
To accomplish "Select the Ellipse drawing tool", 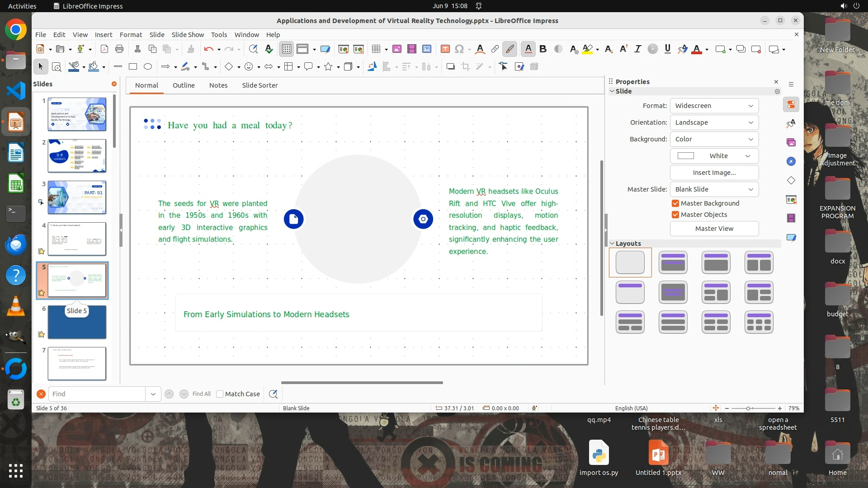I will point(148,67).
